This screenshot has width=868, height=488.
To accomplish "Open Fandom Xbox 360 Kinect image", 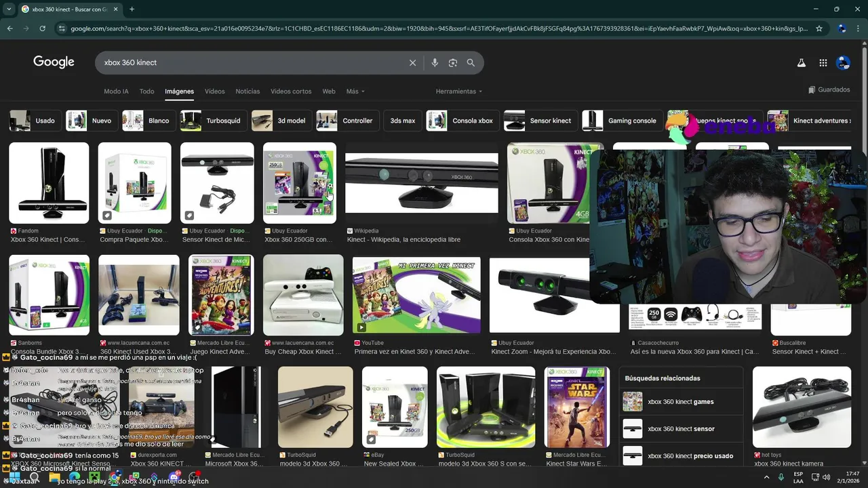I will 49,183.
